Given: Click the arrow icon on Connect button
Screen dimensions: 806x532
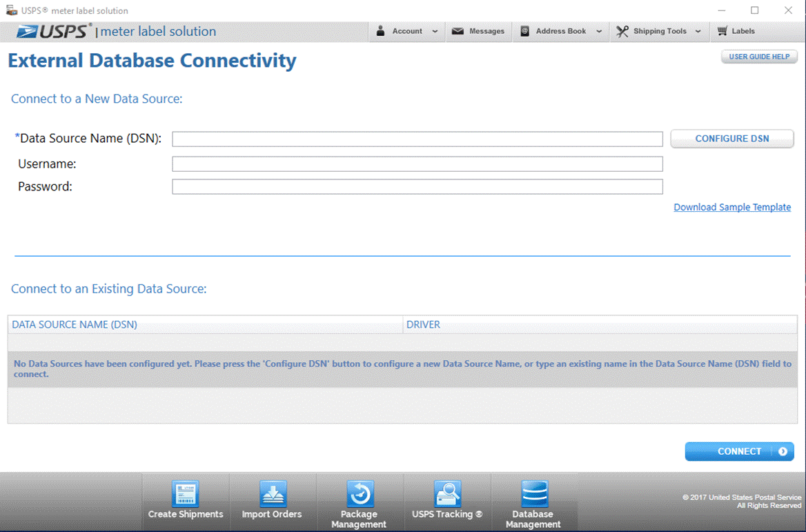Looking at the screenshot, I should (x=783, y=451).
